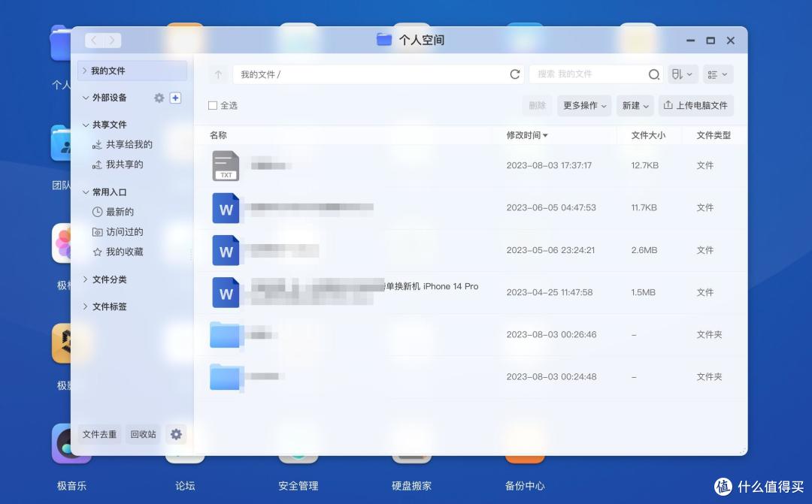Image resolution: width=812 pixels, height=504 pixels.
Task: Collapse the 常用入口 section
Action: coord(86,192)
